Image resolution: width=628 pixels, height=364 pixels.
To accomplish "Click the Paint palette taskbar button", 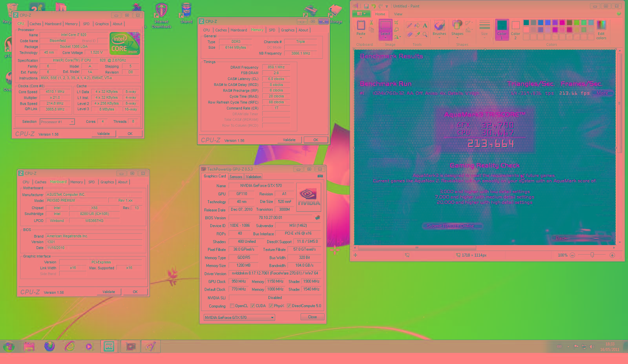I will (x=151, y=346).
